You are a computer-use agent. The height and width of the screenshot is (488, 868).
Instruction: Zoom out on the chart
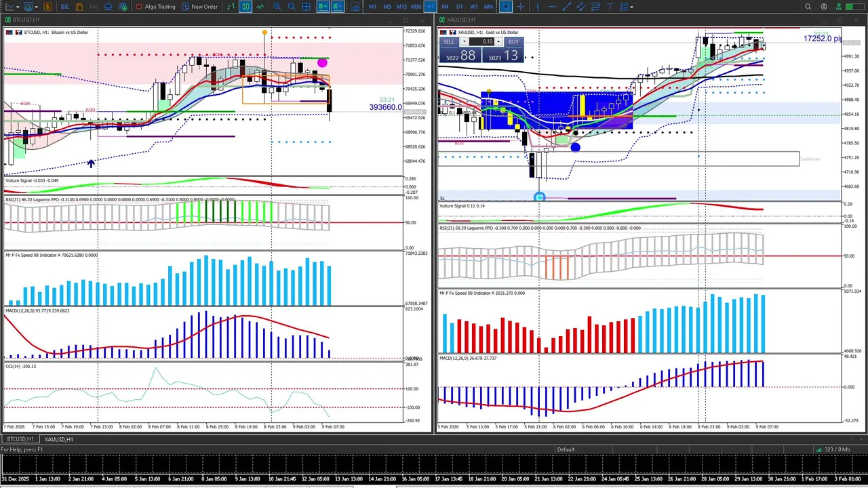point(291,6)
